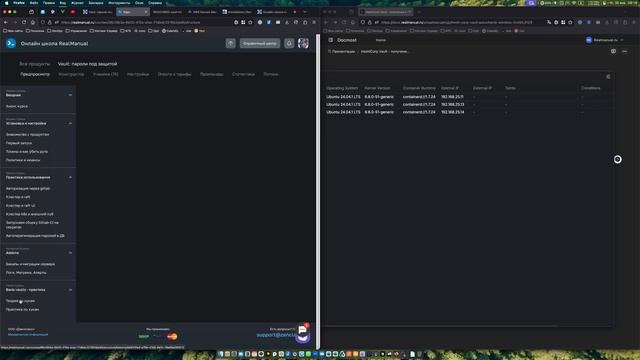This screenshot has height=360, width=640.
Task: Open the Настройки tab
Action: tap(138, 74)
